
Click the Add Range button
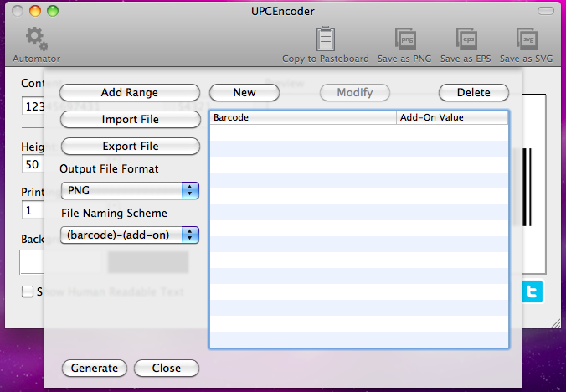(130, 92)
